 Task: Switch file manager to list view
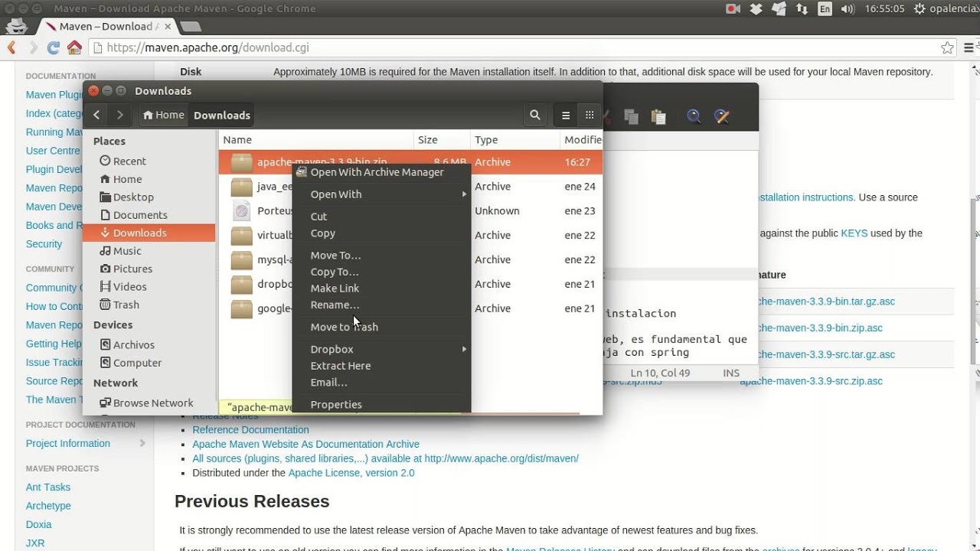(566, 115)
